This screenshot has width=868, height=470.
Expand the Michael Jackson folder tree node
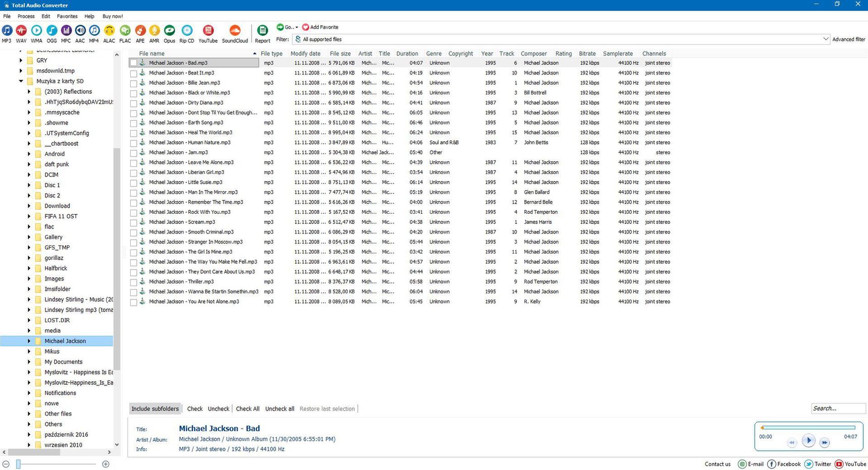[29, 341]
